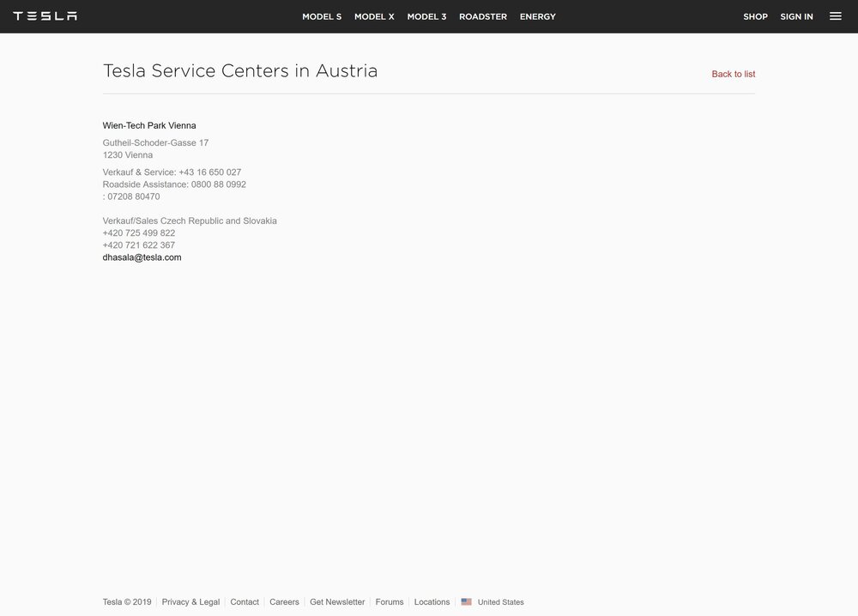Viewport: 858px width, 616px height.
Task: Visit the Shop link
Action: tap(755, 16)
